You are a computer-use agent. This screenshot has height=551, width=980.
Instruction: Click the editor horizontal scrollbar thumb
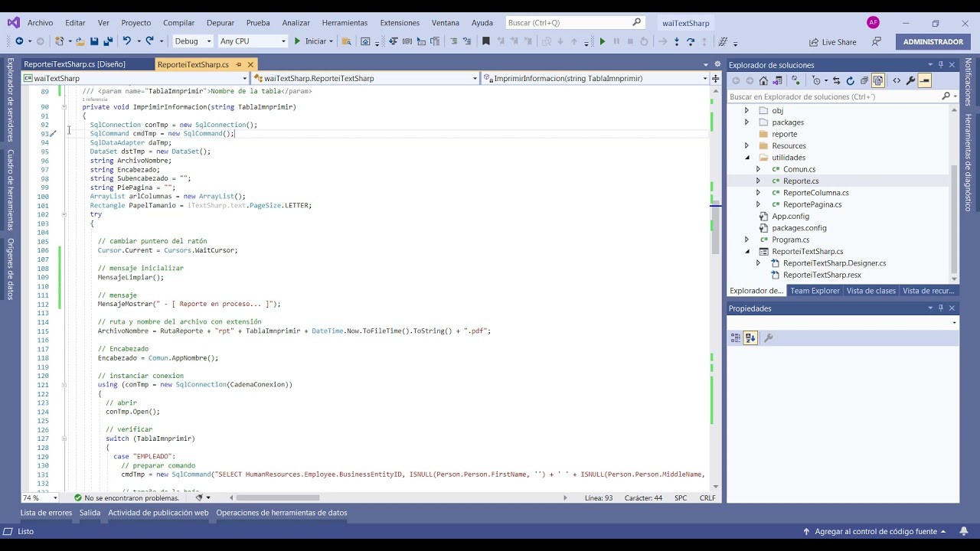[278, 497]
